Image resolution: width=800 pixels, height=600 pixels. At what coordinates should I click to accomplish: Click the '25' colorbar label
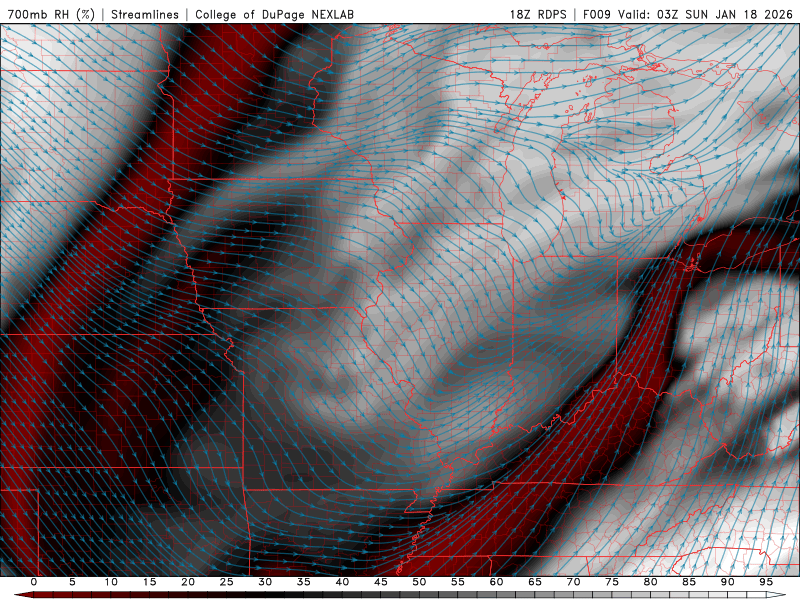(x=227, y=582)
